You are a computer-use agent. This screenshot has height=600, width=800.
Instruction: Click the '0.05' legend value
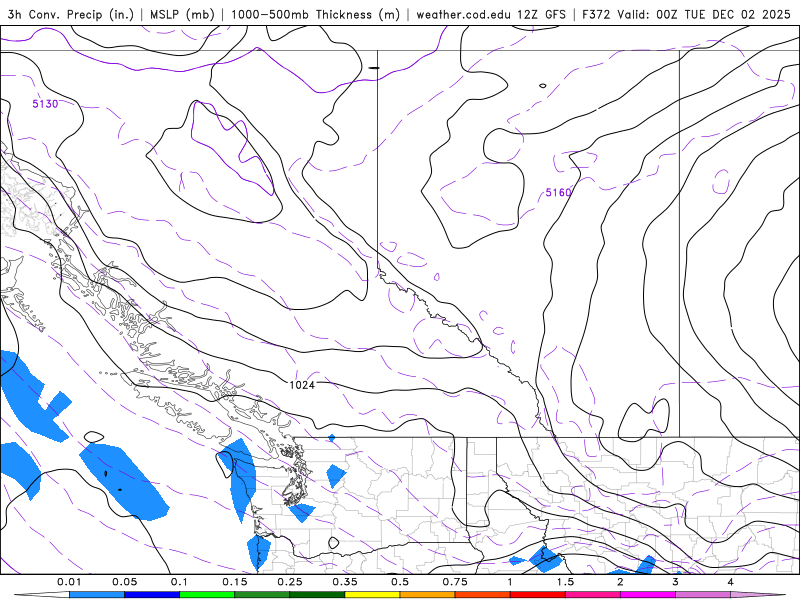click(124, 582)
